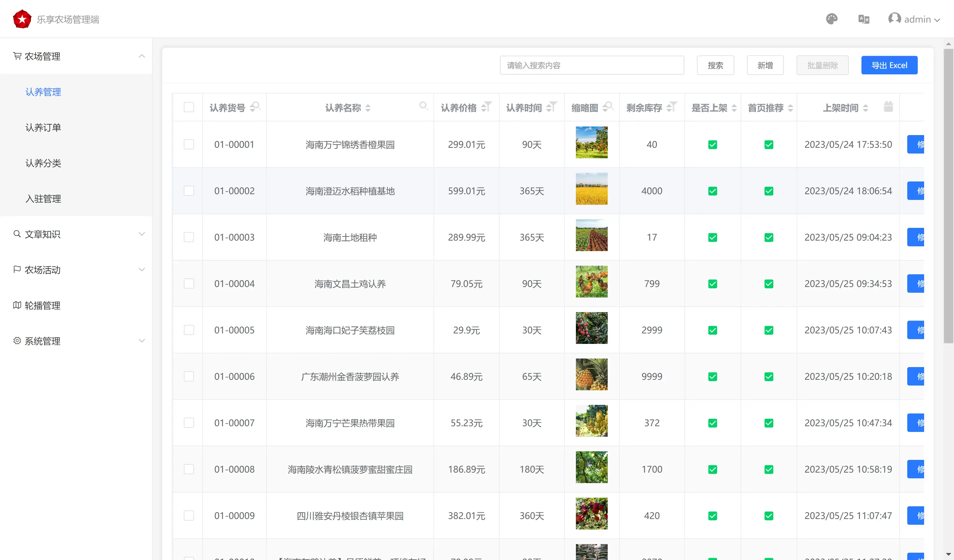Expand the 文章知识 menu chevron
Viewport: 954px width, 560px height.
point(142,234)
